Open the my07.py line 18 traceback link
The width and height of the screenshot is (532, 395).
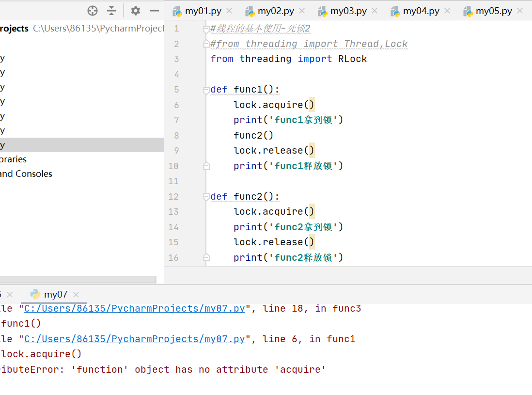click(x=135, y=308)
